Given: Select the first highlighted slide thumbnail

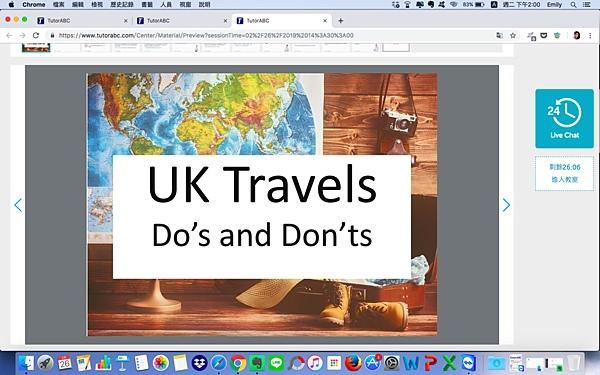Looking at the screenshot, I should coord(36,48).
